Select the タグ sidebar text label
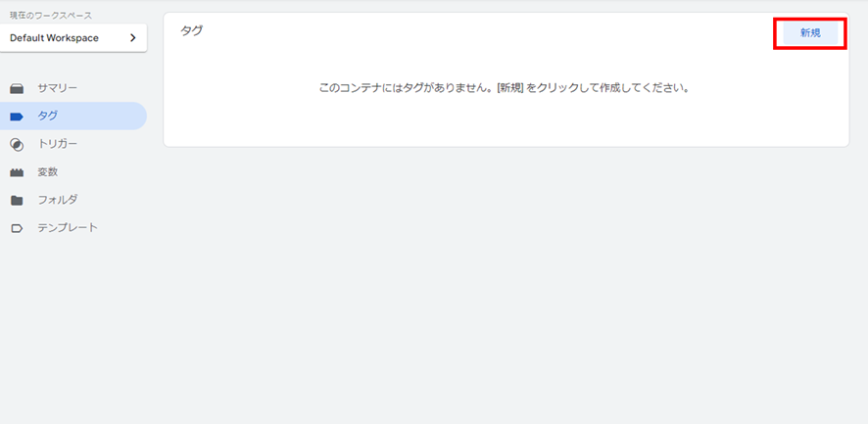This screenshot has width=868, height=424. click(48, 116)
